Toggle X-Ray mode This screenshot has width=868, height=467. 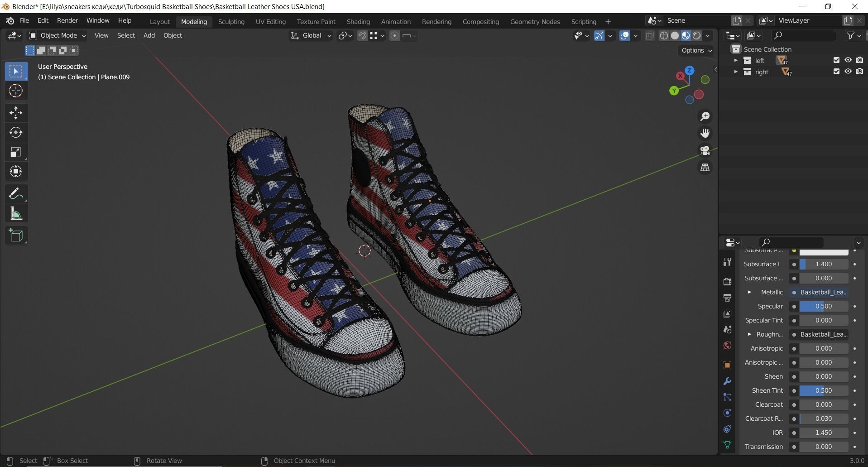[x=650, y=36]
